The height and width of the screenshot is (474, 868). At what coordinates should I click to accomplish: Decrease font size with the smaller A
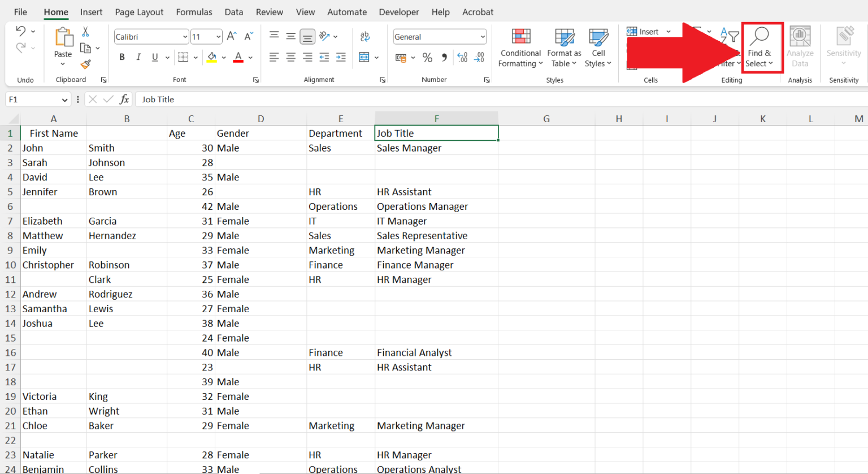pos(249,37)
